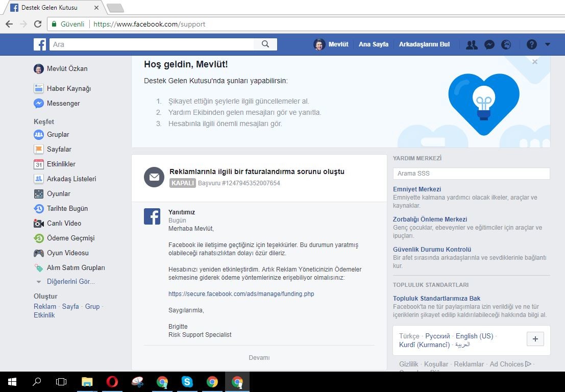Close the Hoş geldin welcome banner
Screen dimensions: 565x392
535,62
